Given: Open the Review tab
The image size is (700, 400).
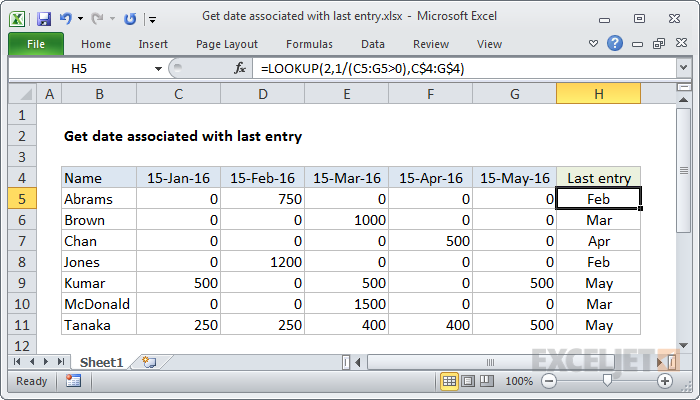Looking at the screenshot, I should click(x=431, y=44).
